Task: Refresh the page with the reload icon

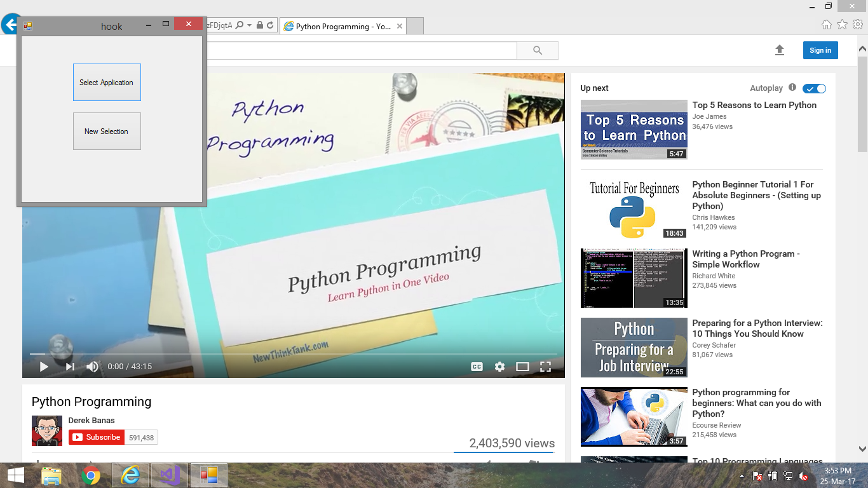Action: [x=270, y=25]
